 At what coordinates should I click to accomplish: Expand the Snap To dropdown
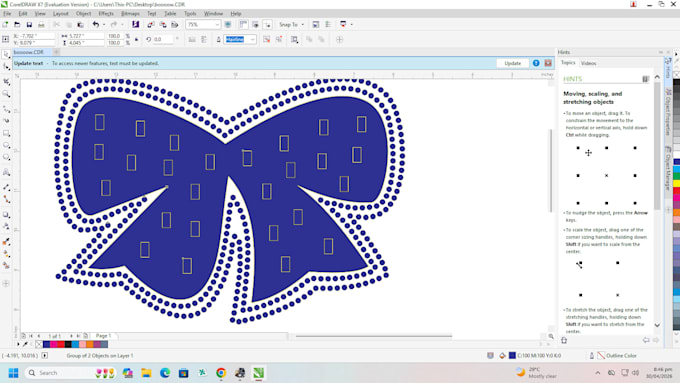pyautogui.click(x=291, y=25)
